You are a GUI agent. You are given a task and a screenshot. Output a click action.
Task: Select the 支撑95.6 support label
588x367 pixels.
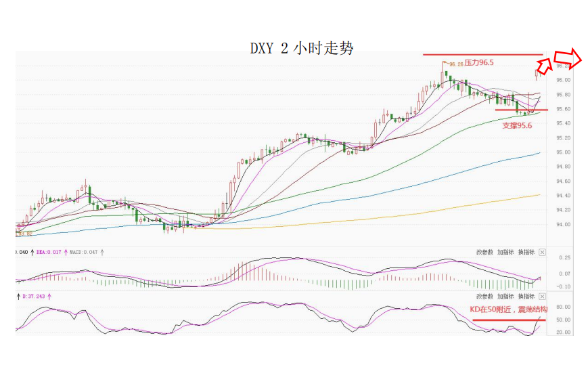coord(516,125)
